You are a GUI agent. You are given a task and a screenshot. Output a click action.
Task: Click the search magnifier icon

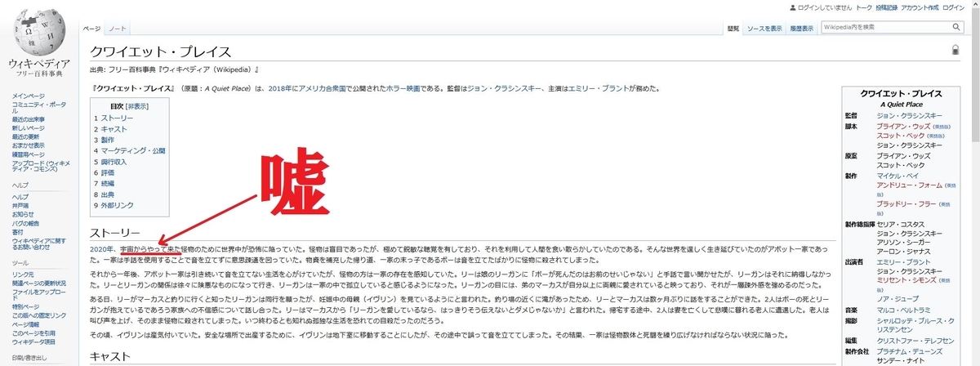(x=957, y=27)
